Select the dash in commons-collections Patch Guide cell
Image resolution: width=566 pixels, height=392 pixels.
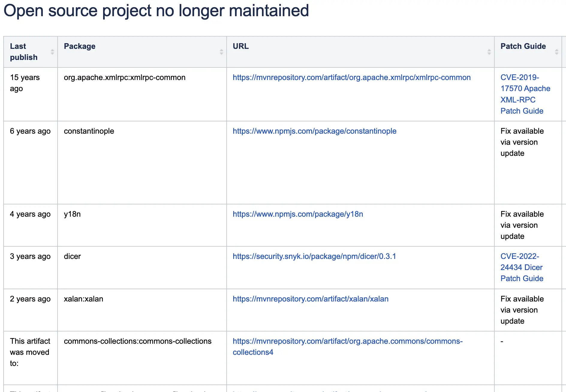502,341
